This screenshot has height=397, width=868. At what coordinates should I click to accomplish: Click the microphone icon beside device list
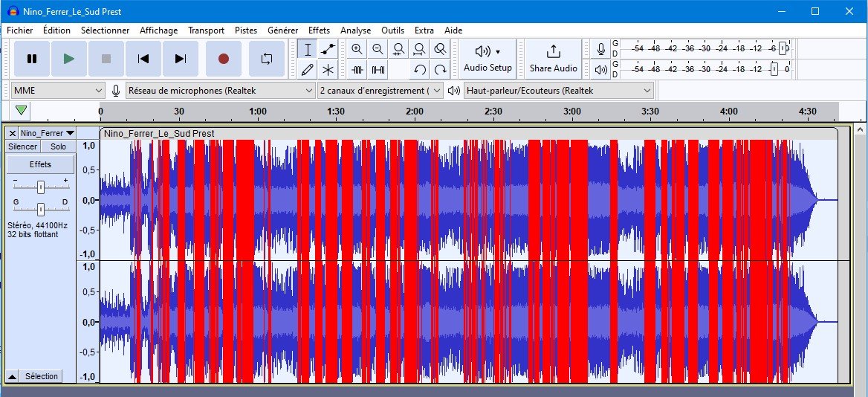pos(116,91)
